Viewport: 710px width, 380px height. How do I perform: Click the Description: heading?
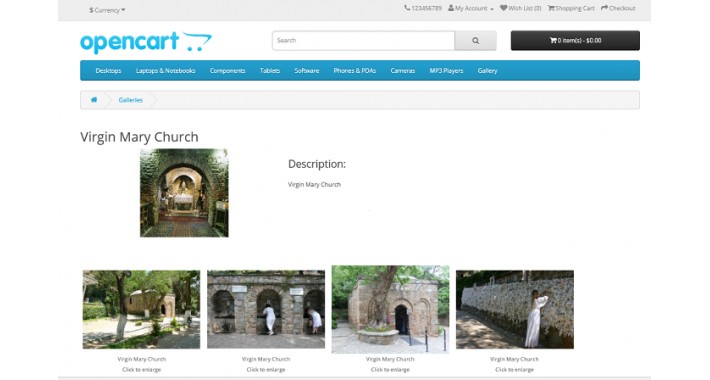coord(317,164)
